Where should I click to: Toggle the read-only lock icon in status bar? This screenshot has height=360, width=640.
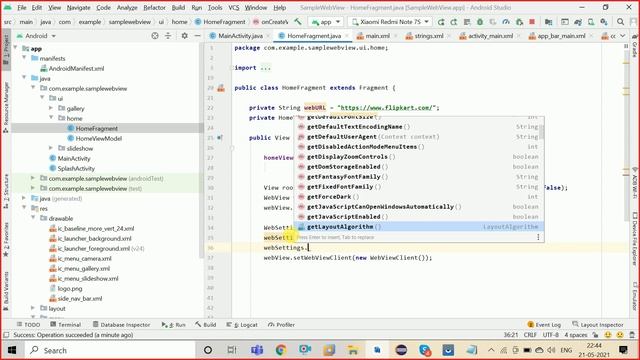595,335
